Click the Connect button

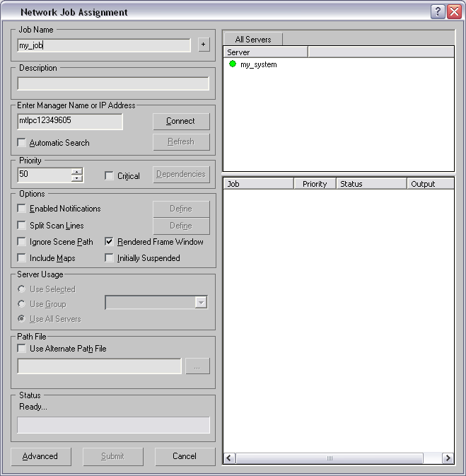[181, 121]
